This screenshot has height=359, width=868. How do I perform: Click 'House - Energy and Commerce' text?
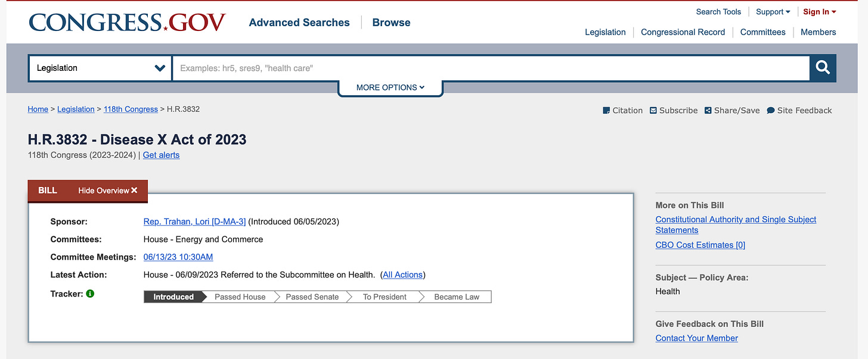203,239
